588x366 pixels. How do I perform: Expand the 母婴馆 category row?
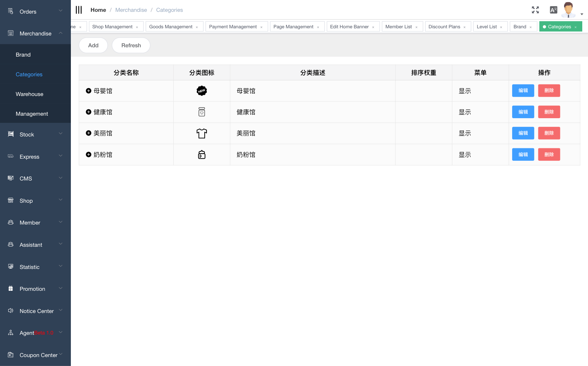(88, 91)
